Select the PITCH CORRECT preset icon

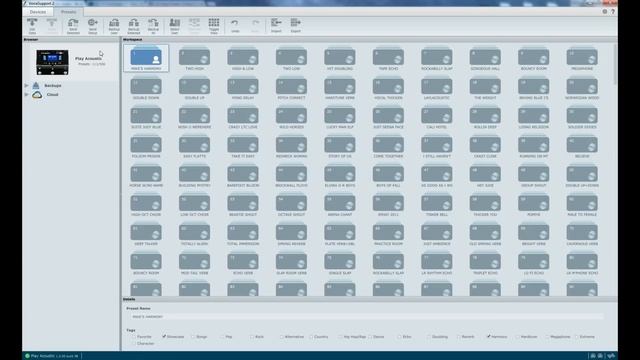291,86
